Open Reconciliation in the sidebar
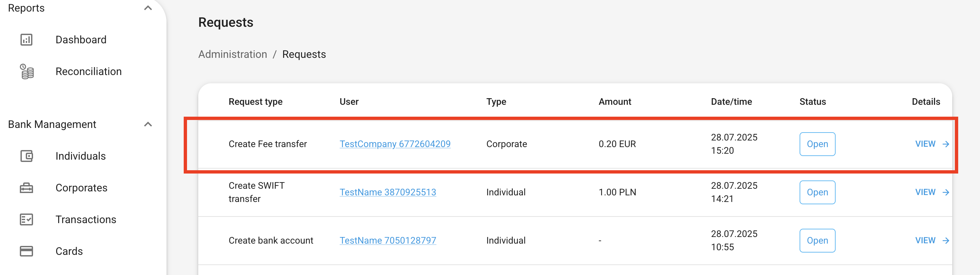The image size is (980, 275). pos(89,71)
